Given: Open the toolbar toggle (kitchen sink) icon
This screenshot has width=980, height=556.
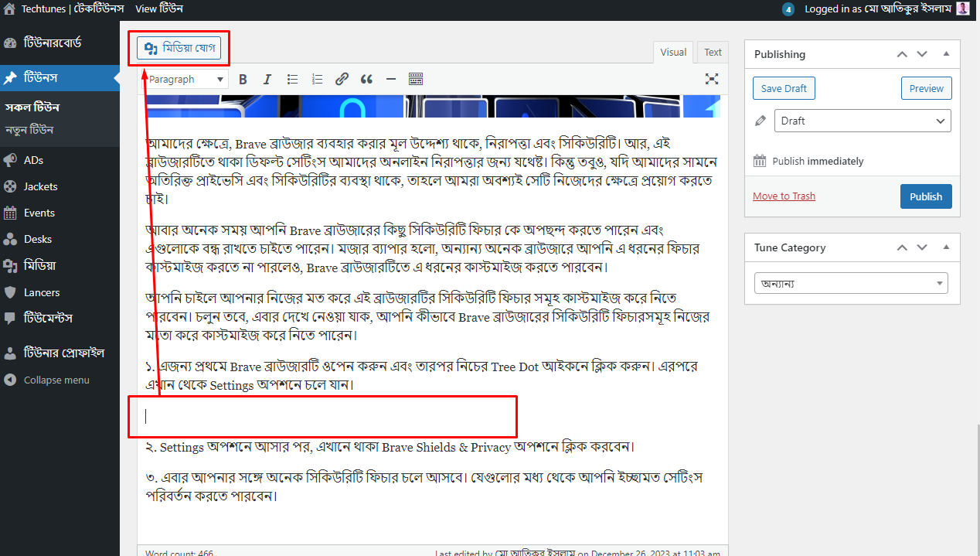Looking at the screenshot, I should click(415, 78).
